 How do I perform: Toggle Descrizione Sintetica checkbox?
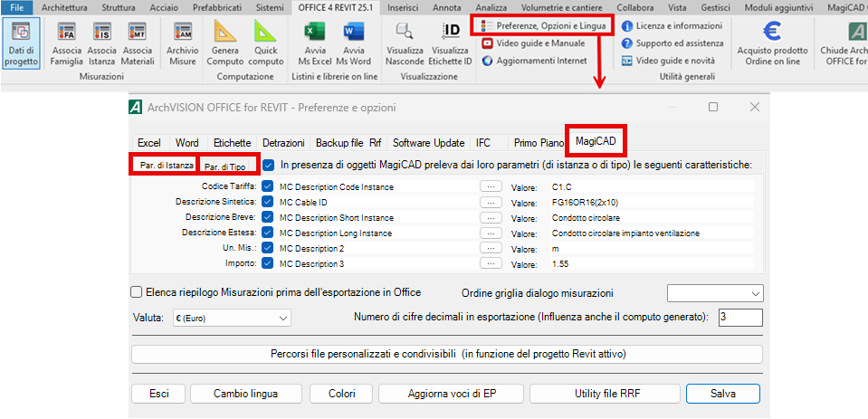(x=269, y=202)
